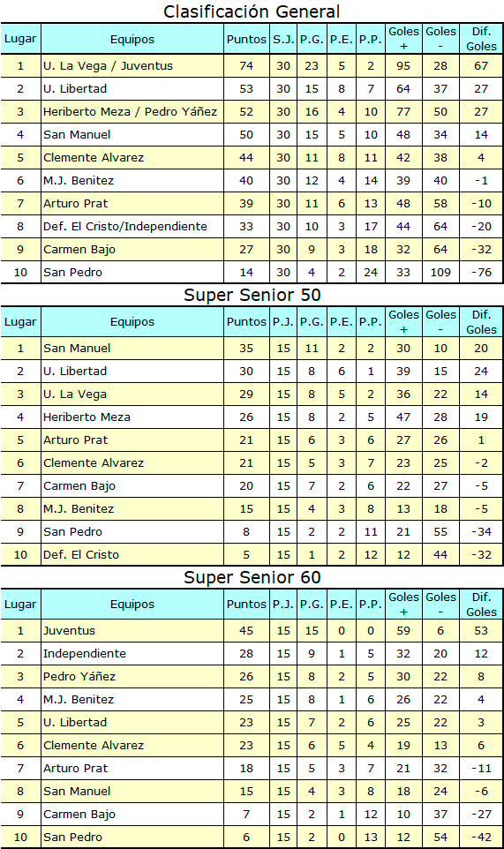Select the 74 points cell
Image resolution: width=504 pixels, height=849 pixels.
click(x=246, y=66)
